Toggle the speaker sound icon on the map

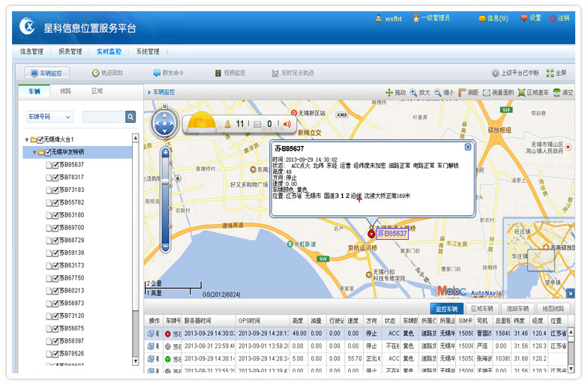click(286, 124)
